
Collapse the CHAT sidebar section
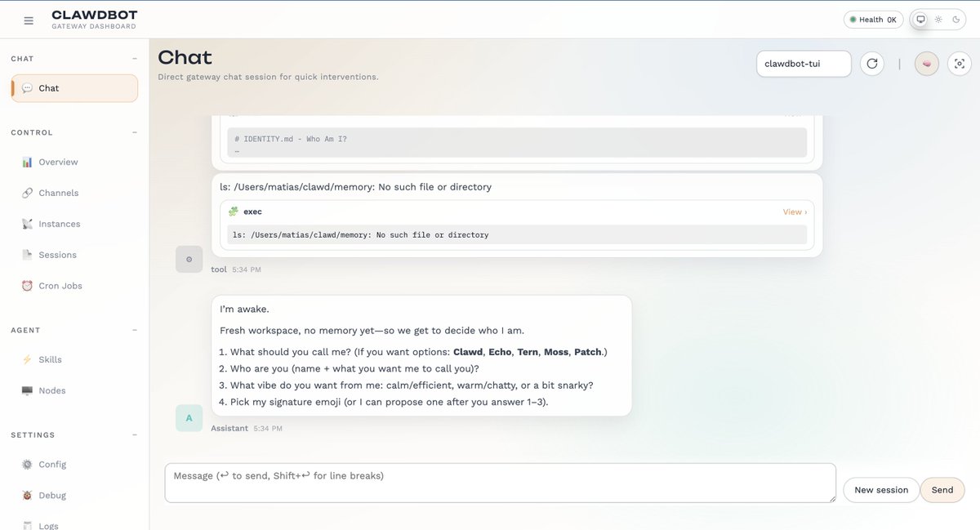135,59
